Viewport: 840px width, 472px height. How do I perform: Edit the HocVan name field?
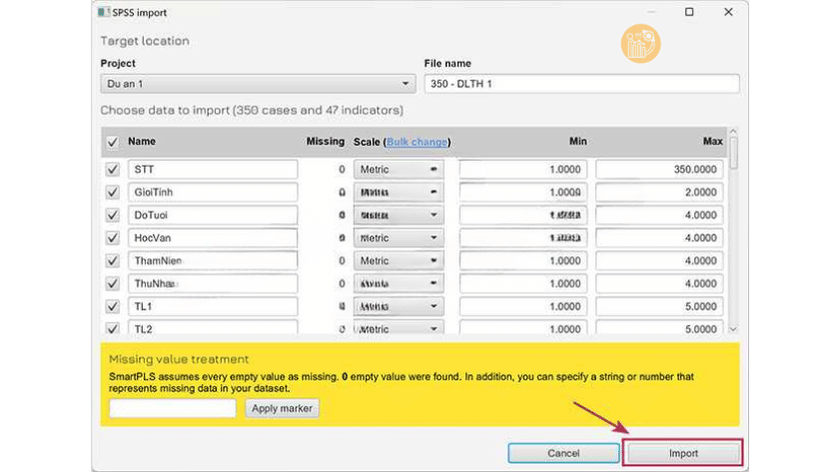[x=213, y=238]
